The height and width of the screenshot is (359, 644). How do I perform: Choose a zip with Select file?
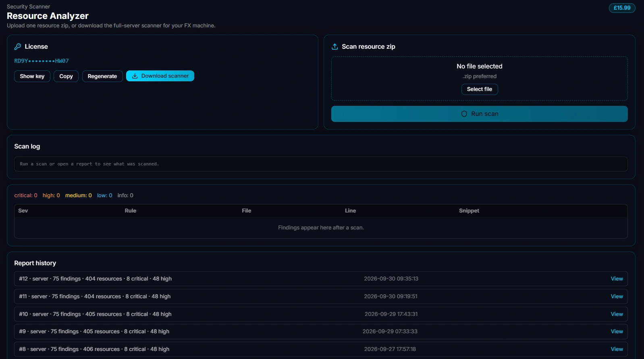pos(480,89)
